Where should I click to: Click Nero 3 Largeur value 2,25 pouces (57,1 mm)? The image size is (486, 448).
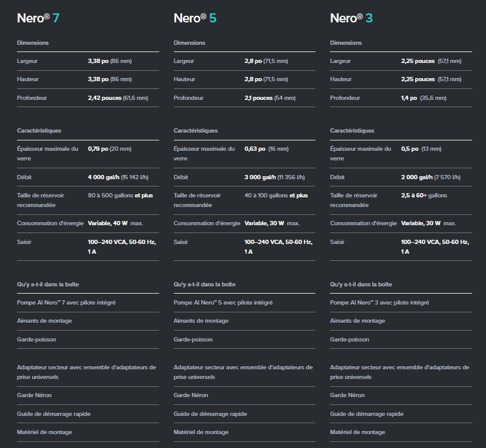pos(431,61)
